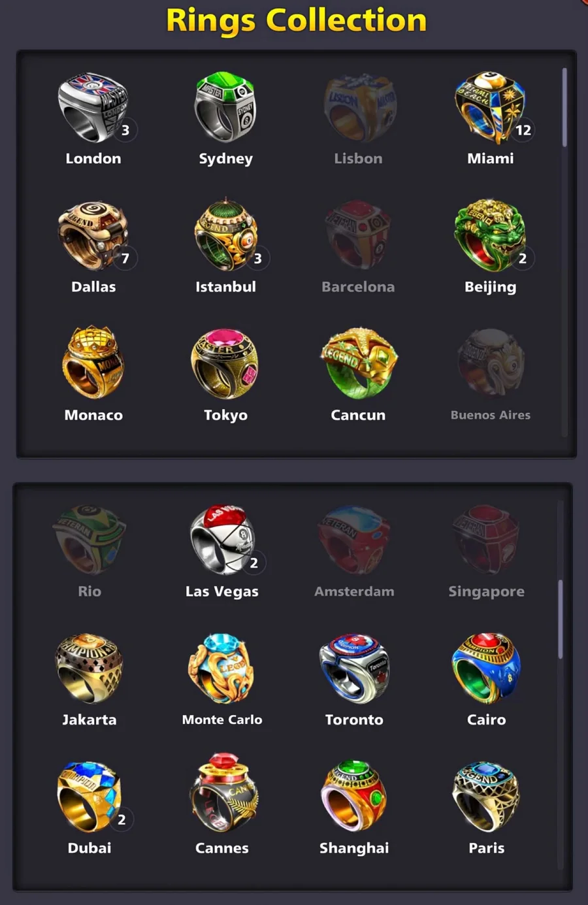Select the Istanbul dome ring
The height and width of the screenshot is (905, 588).
click(x=225, y=234)
